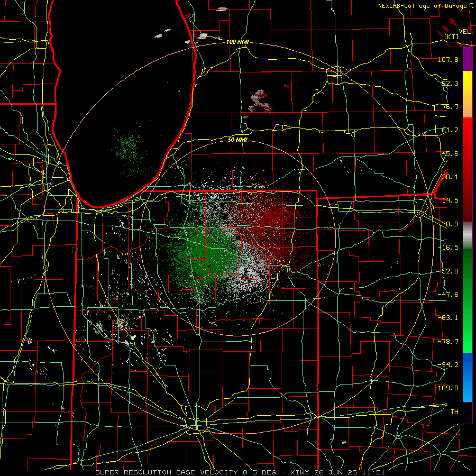Viewport: 476px width, 476px height.
Task: Click the black TH segment of the color bar
Action: 467,413
